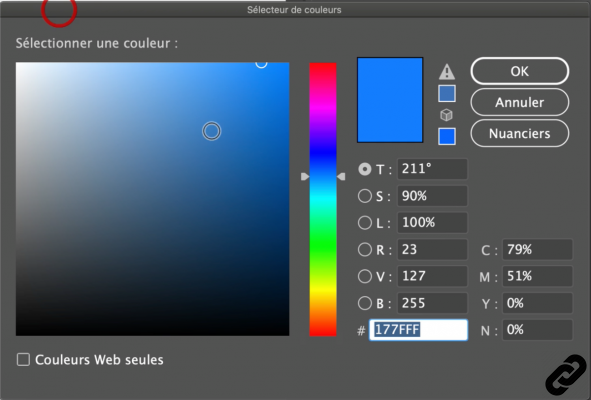The height and width of the screenshot is (400, 591).
Task: Click the vertical rainbow hue slider
Action: (x=323, y=199)
